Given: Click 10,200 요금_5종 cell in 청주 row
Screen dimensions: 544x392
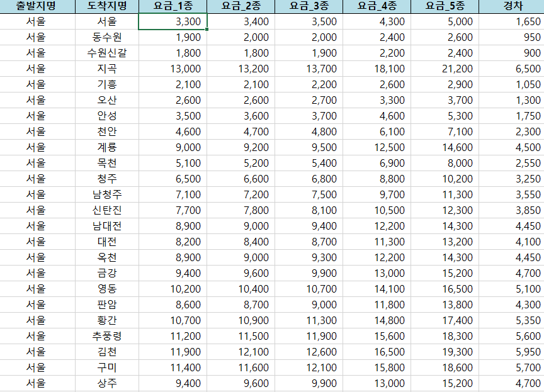Looking at the screenshot, I should pos(445,179).
